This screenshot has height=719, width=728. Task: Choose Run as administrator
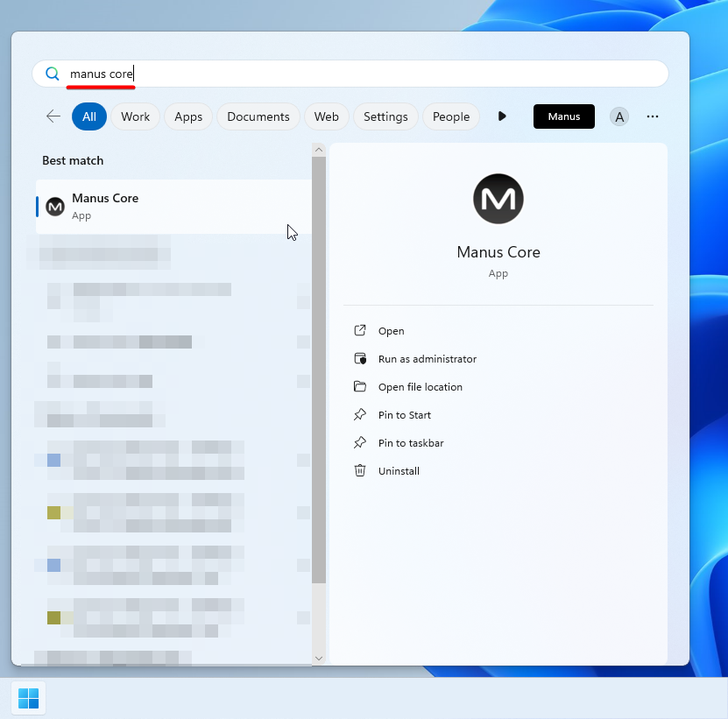point(427,359)
